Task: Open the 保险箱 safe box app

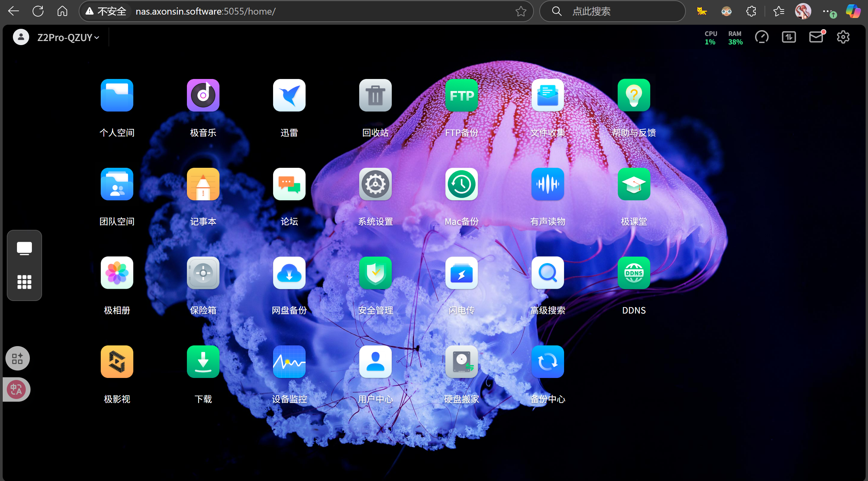Action: [203, 273]
